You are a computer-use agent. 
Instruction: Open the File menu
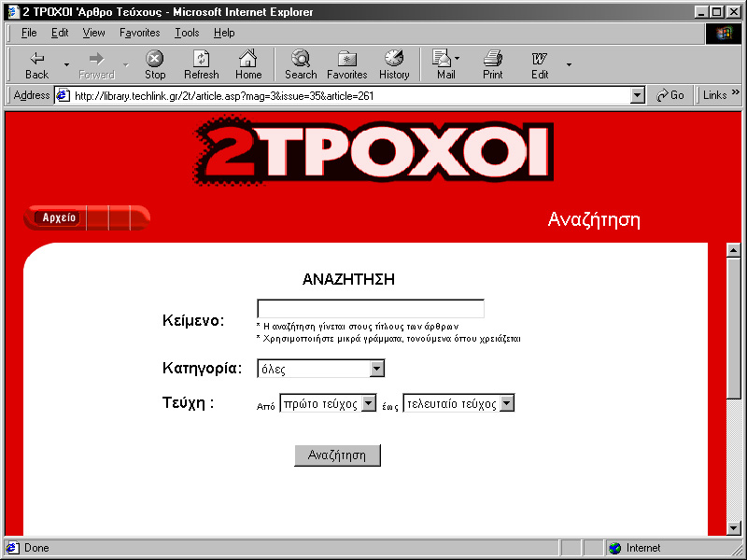pos(29,33)
